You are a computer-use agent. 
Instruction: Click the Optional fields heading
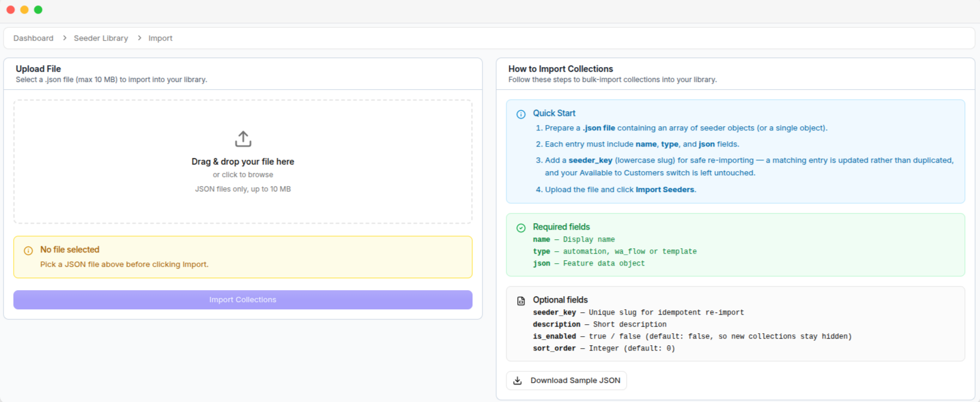point(560,300)
